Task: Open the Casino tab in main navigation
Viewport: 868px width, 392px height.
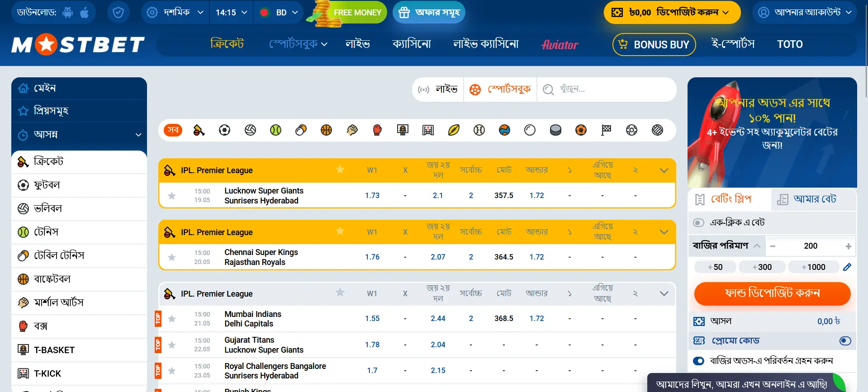Action: point(412,44)
